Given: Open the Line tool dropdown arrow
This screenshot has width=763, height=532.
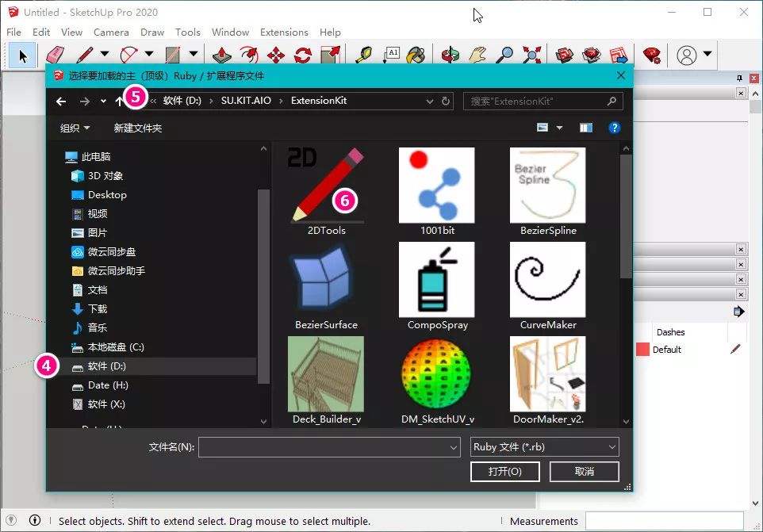Looking at the screenshot, I should 105,53.
